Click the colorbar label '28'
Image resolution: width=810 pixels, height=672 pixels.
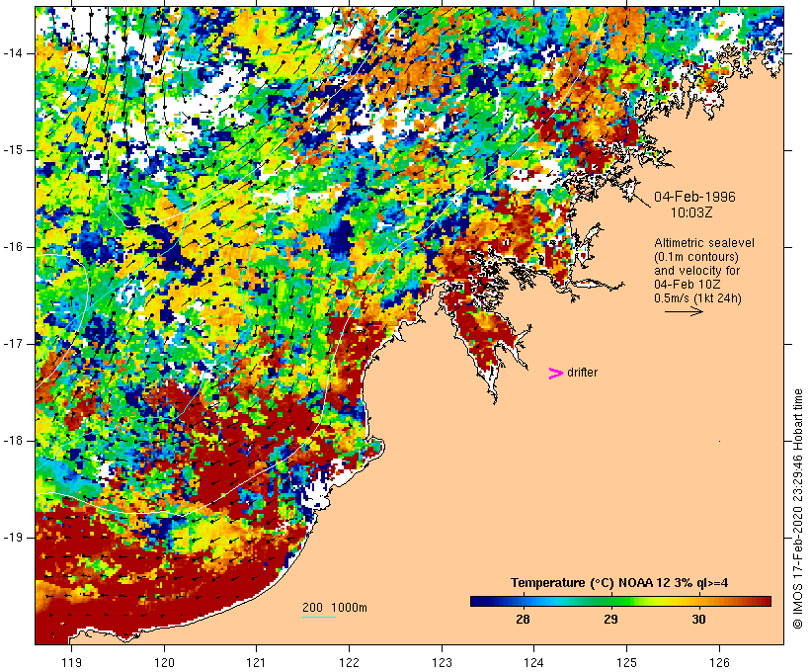523,620
